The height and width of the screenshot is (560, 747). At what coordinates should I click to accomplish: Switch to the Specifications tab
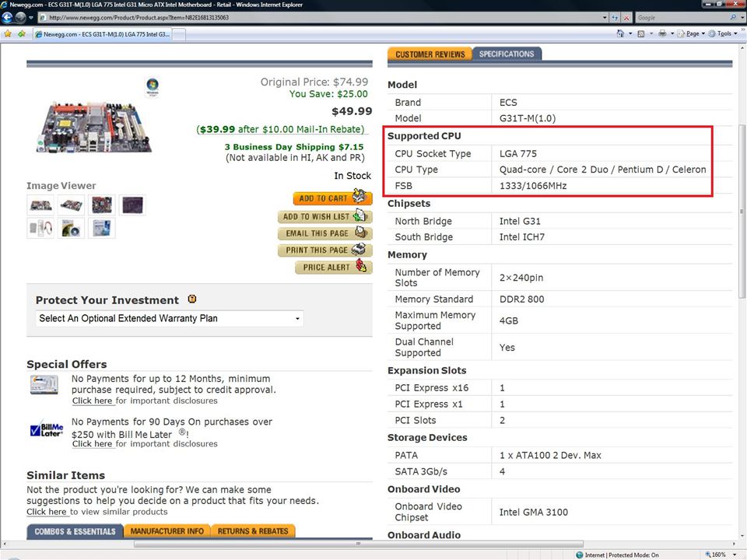[x=507, y=54]
